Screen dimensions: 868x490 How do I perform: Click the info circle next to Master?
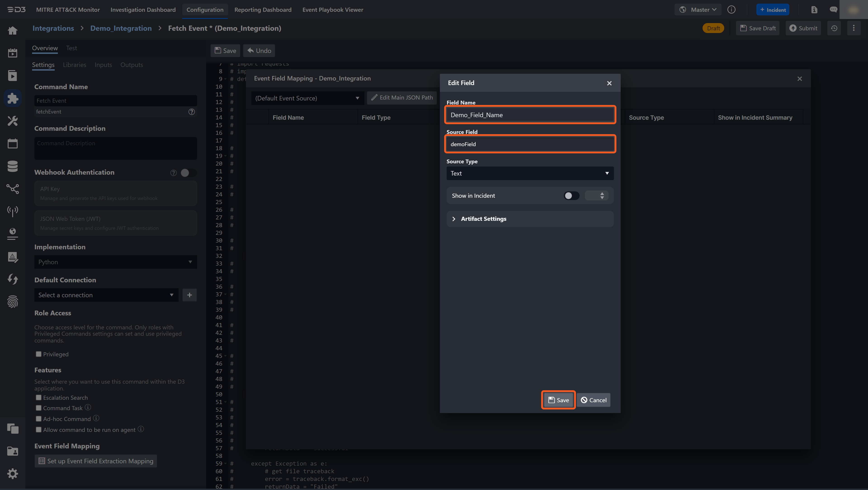click(731, 10)
